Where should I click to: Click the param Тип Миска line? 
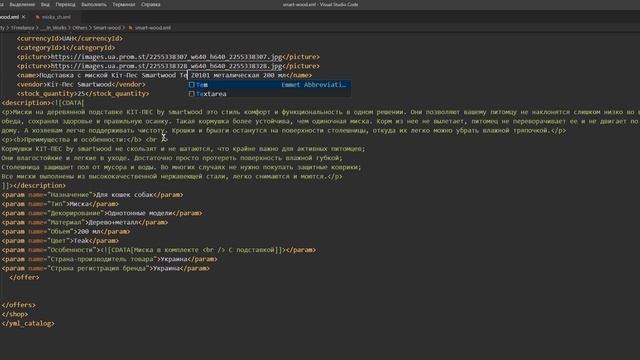click(x=60, y=204)
